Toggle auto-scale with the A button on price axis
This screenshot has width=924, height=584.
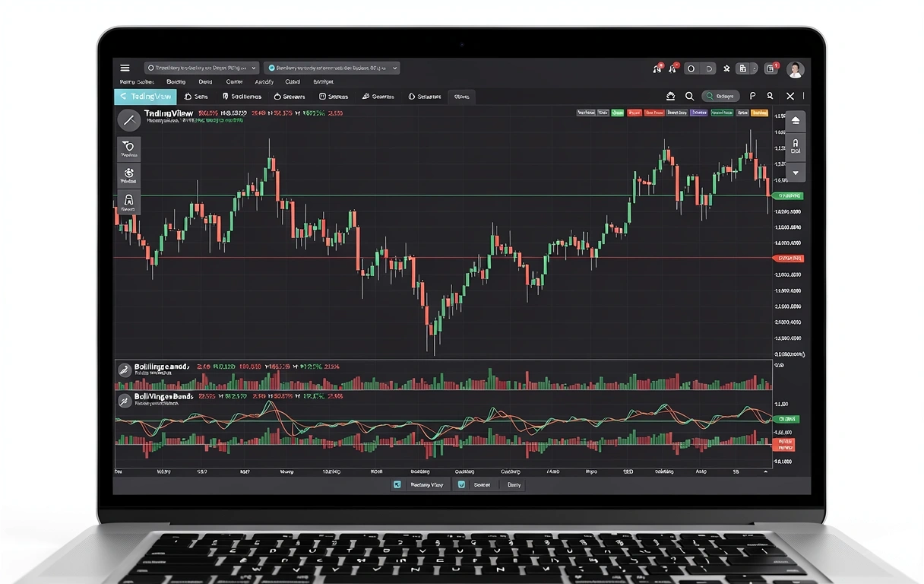click(796, 146)
